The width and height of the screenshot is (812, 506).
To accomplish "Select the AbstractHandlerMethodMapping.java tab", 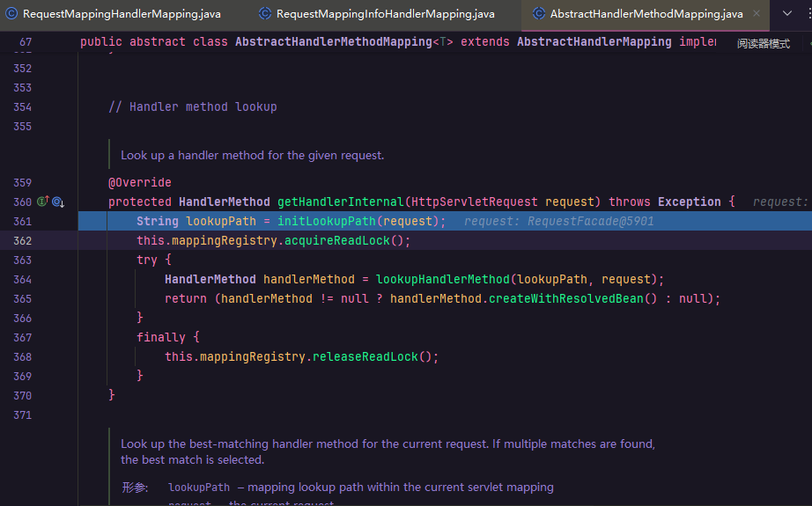I will tap(646, 14).
